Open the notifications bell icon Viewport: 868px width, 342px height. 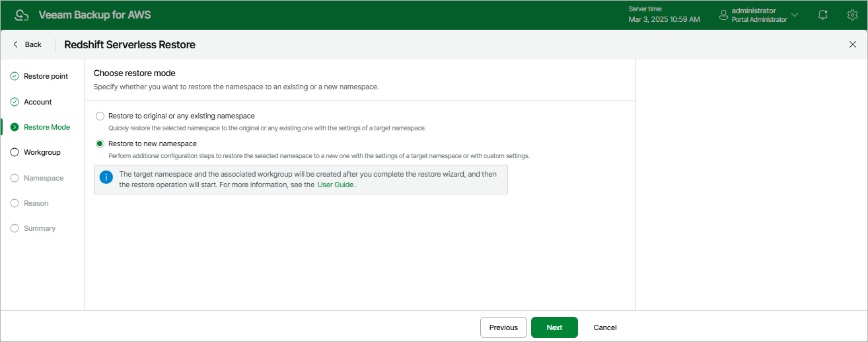coord(822,15)
